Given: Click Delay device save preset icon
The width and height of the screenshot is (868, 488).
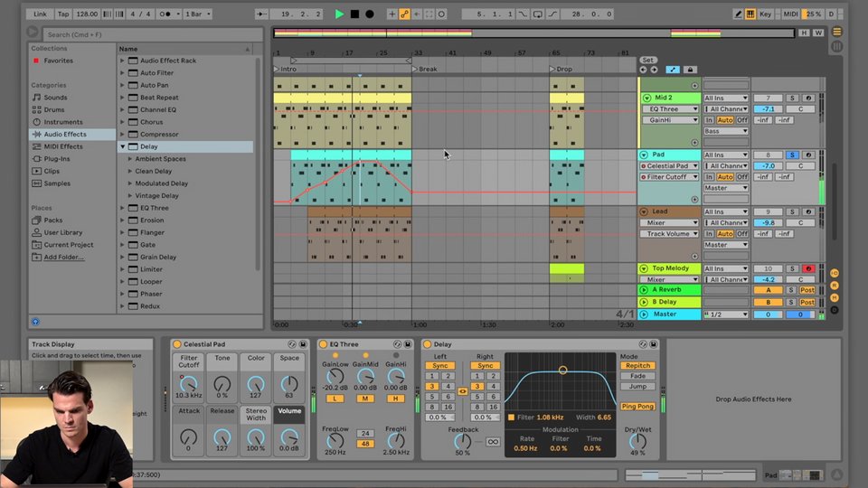Looking at the screenshot, I should 653,344.
